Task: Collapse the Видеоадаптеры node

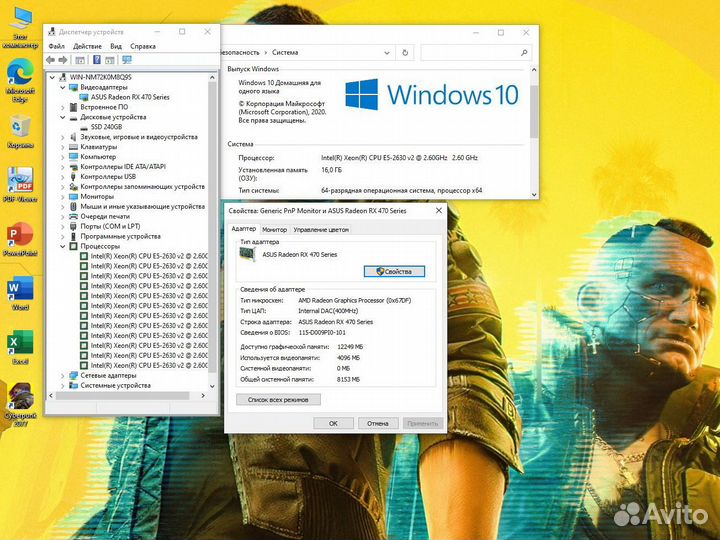Action: click(62, 87)
